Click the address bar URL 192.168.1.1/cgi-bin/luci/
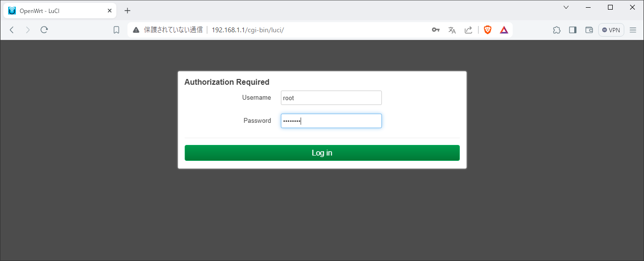 coord(248,30)
